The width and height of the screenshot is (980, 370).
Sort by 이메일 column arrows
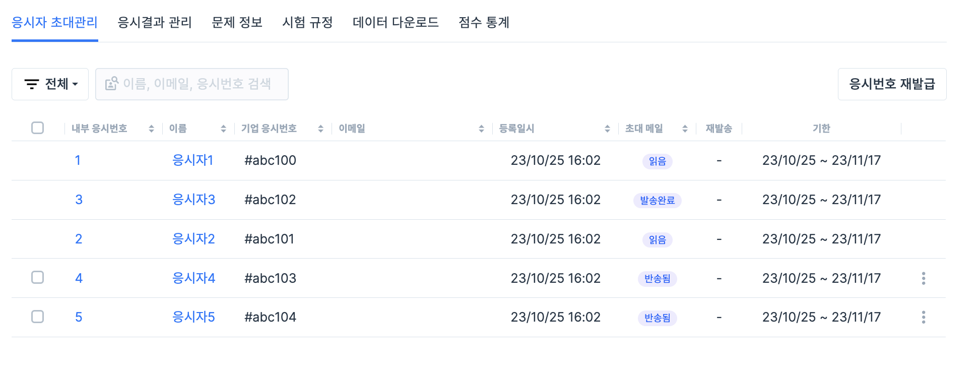[x=481, y=129]
